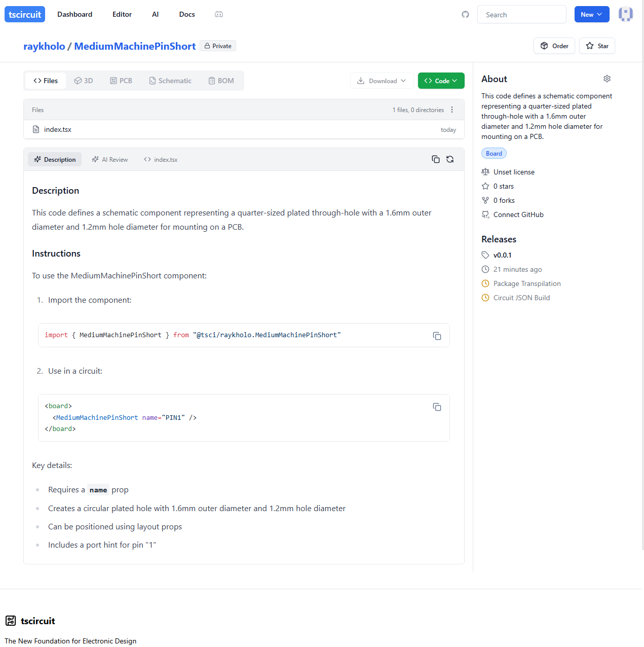Click the v0.0.1 release tag icon
Screen dimensions: 644x647
coord(485,255)
